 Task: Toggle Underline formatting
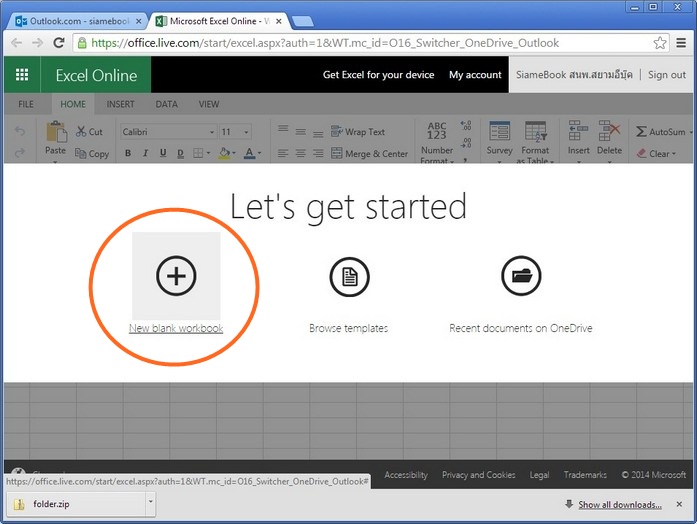coord(163,153)
